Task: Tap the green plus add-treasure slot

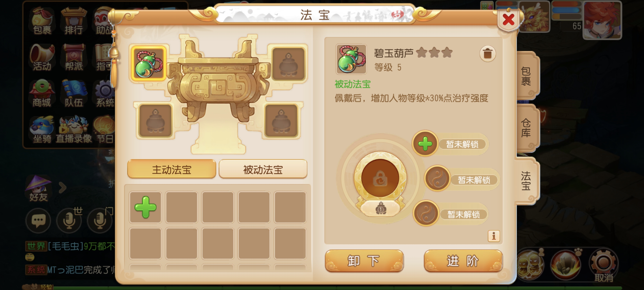Action: coord(145,207)
